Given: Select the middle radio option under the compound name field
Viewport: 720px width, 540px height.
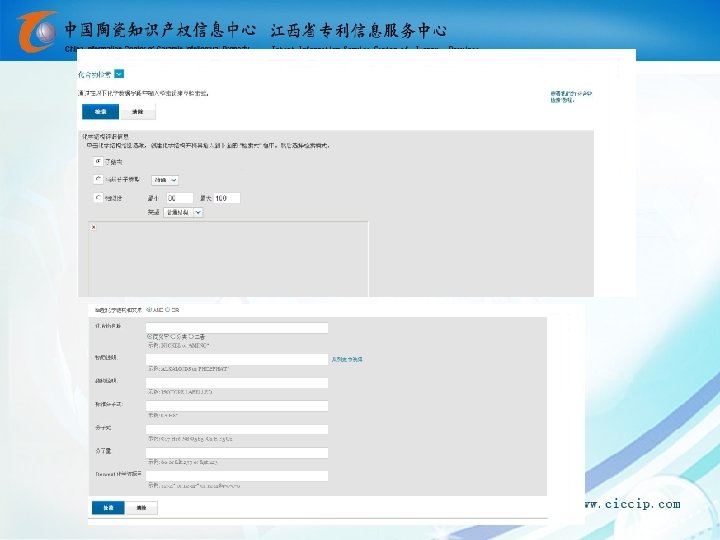Looking at the screenshot, I should pos(173,337).
